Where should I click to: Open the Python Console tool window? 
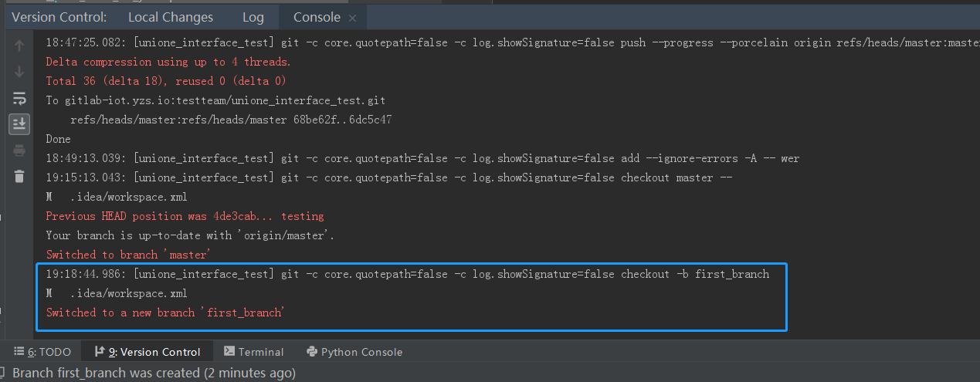pyautogui.click(x=354, y=352)
